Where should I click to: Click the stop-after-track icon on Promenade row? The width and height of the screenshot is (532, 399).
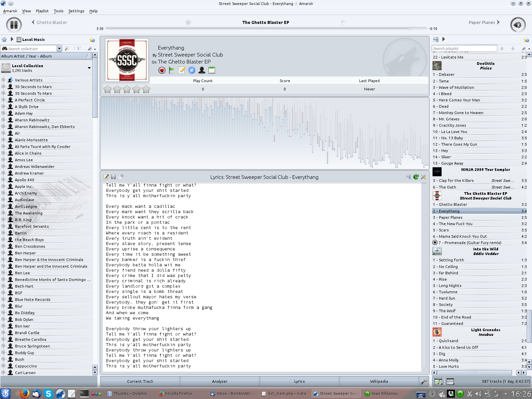435,243
